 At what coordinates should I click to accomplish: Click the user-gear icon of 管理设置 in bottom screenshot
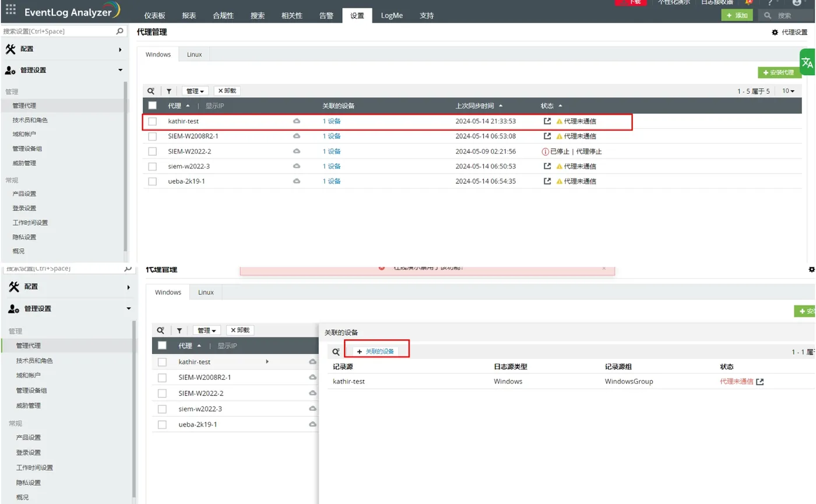point(14,309)
